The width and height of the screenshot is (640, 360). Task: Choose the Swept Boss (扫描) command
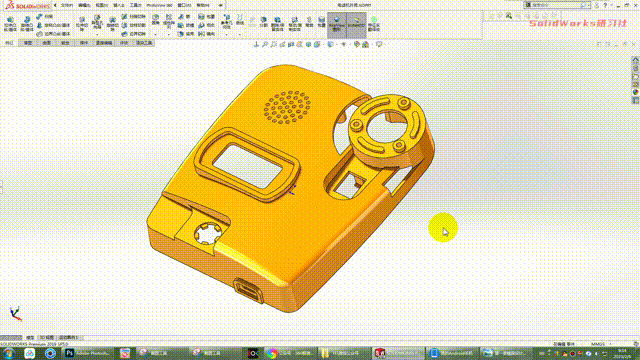click(45, 16)
